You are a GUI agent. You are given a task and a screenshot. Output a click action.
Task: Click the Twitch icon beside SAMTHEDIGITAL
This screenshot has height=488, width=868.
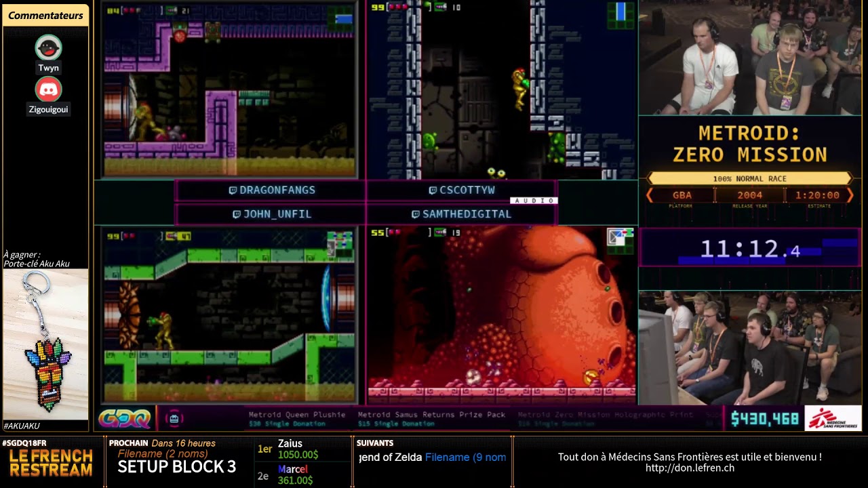[x=416, y=214]
